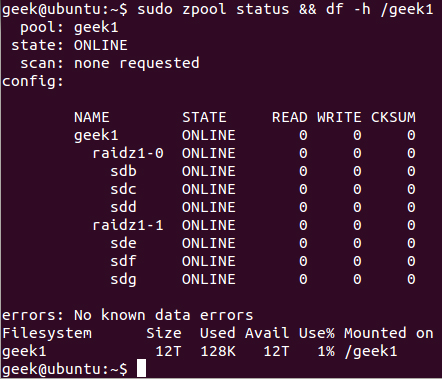Click the READ value in the geek1 row

(303, 135)
